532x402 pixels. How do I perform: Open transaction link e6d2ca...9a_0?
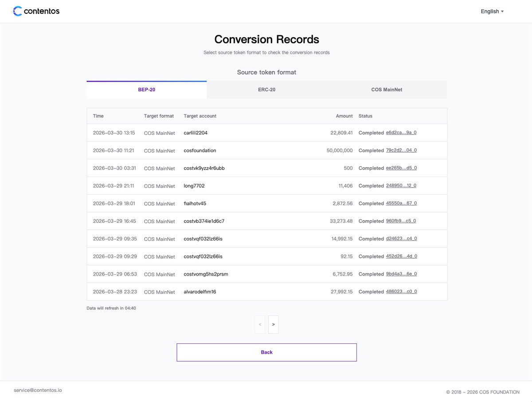click(401, 133)
